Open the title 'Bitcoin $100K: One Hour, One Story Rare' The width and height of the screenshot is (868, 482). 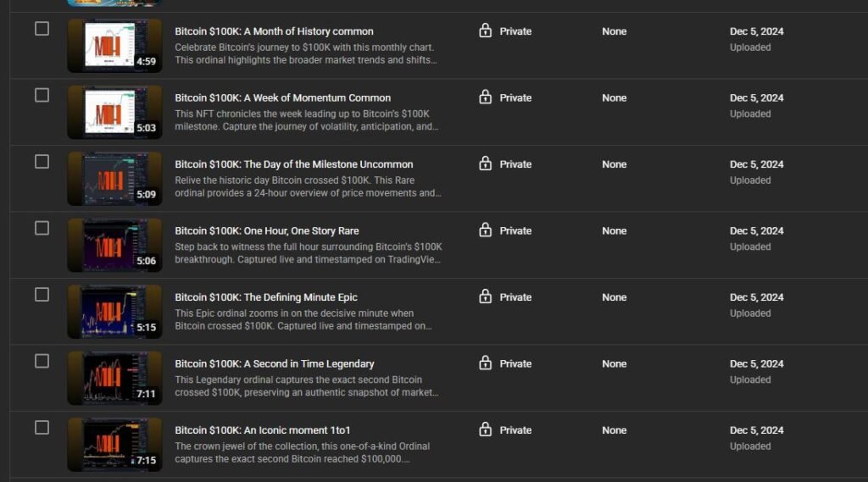(266, 230)
